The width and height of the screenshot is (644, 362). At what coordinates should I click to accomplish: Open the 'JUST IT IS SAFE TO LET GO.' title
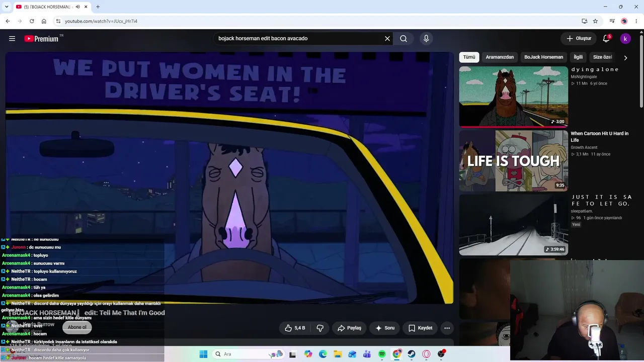(x=602, y=200)
